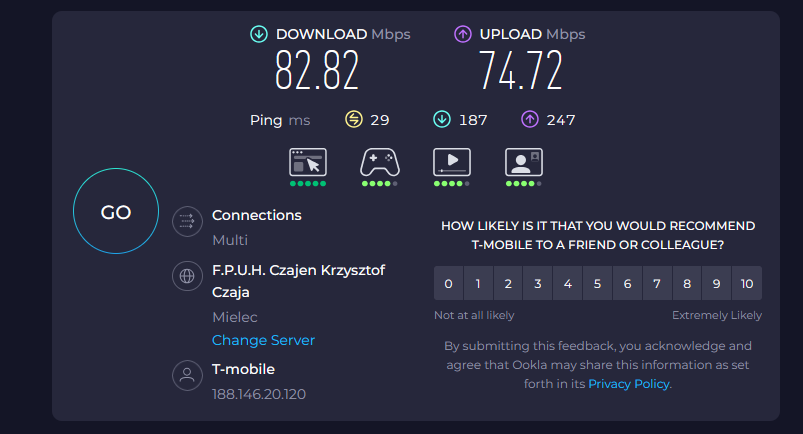Rate recommendation as 10
803x434 pixels.
747,283
